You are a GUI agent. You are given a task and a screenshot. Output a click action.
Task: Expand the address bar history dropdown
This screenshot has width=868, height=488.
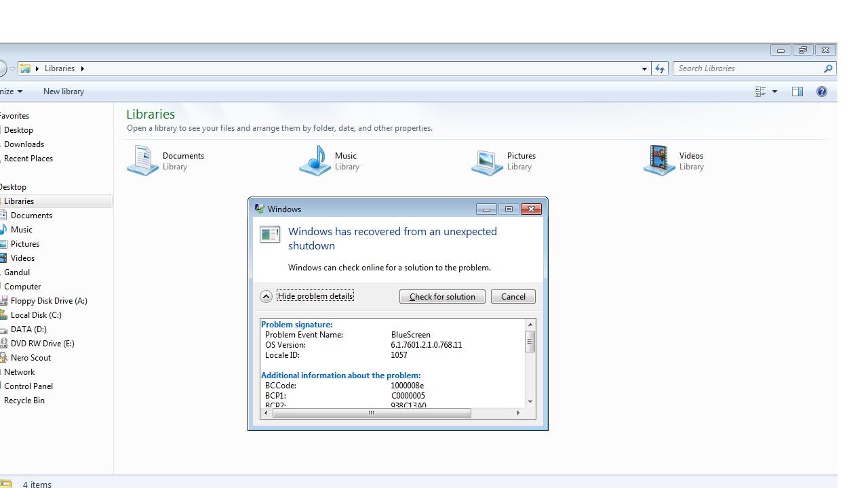pos(644,68)
